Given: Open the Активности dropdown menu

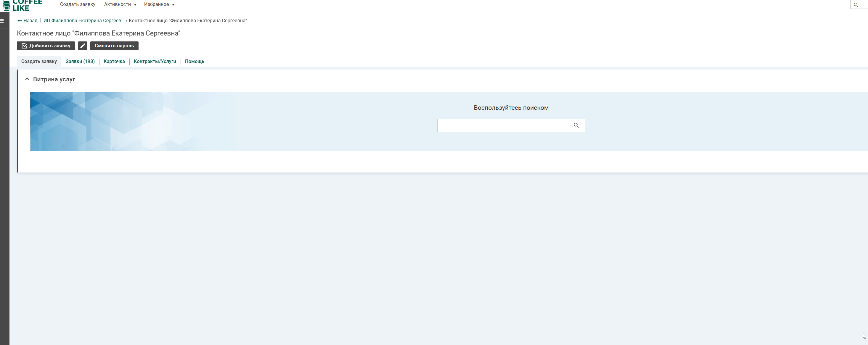Looking at the screenshot, I should click(120, 4).
